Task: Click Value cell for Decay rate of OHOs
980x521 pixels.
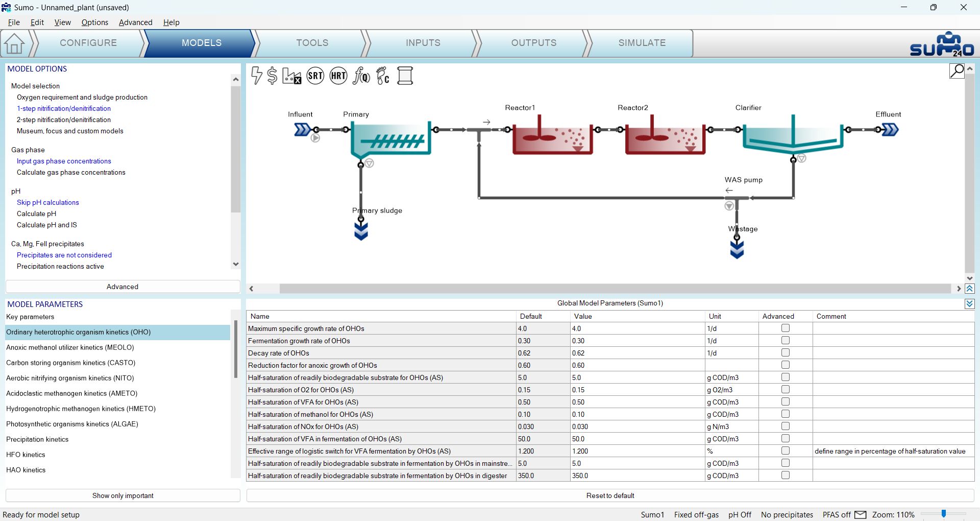Action: click(x=638, y=353)
